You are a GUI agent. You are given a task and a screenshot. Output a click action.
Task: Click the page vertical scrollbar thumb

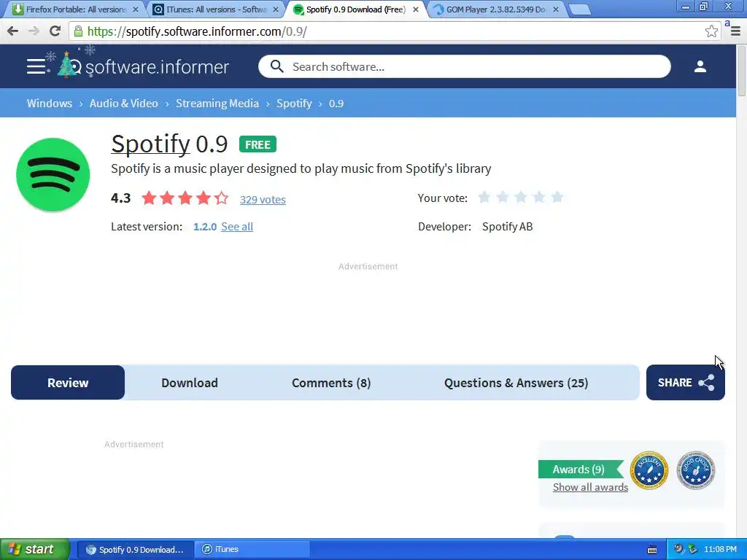point(742,71)
